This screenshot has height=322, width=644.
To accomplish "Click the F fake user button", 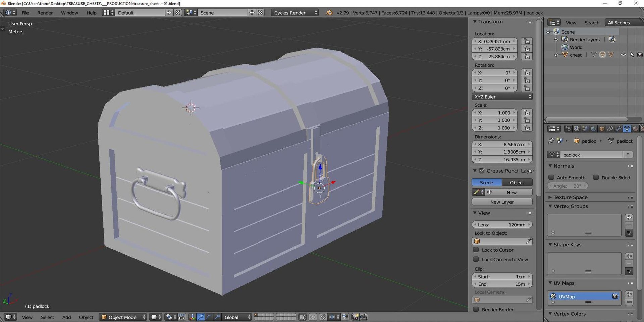I will [x=627, y=155].
